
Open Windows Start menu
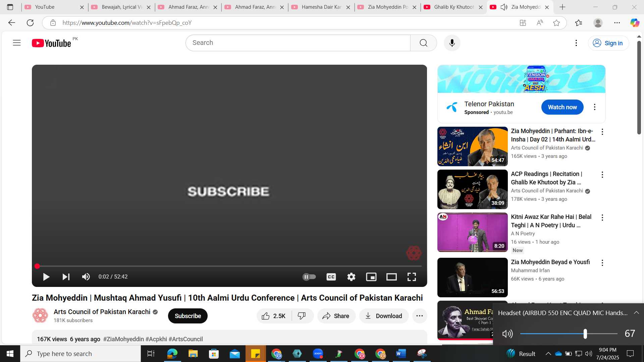[x=10, y=354]
